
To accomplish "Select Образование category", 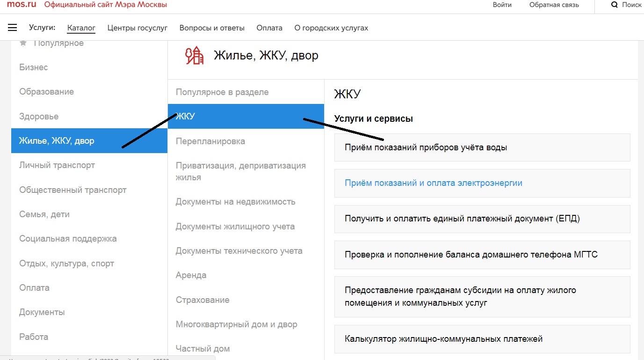I will point(89,92).
